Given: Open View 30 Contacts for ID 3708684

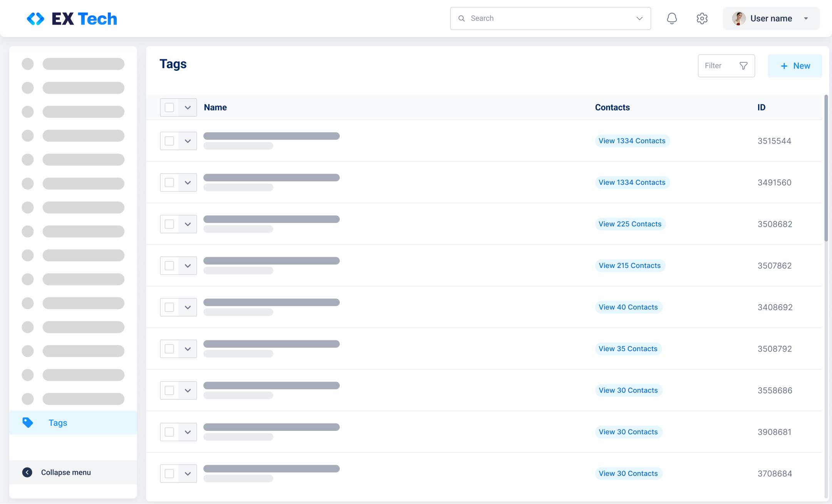Looking at the screenshot, I should tap(628, 474).
